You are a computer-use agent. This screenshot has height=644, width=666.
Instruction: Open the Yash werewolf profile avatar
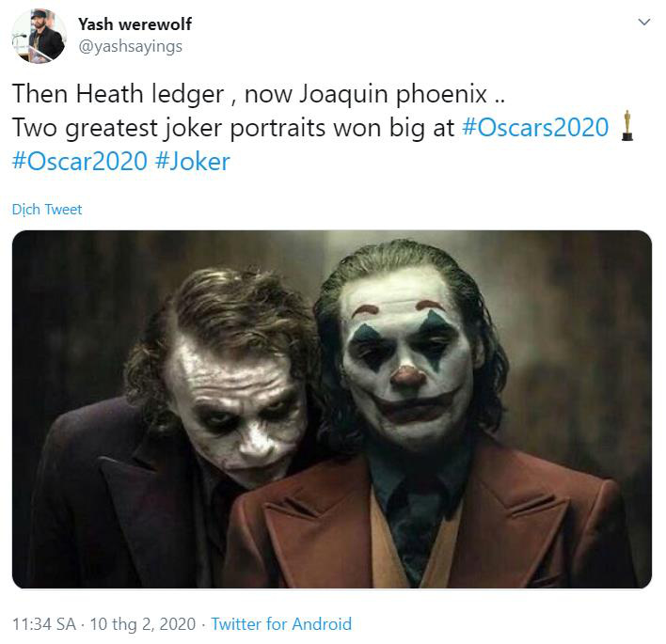(40, 36)
